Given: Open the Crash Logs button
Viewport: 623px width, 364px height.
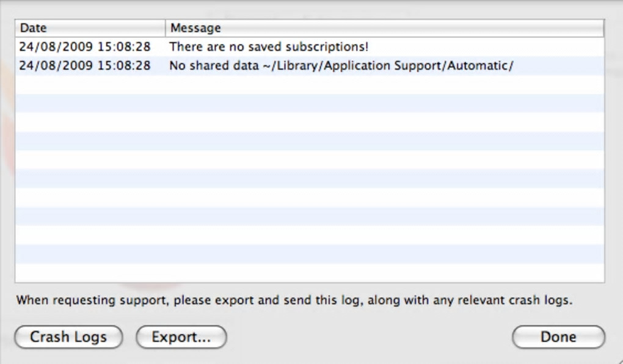Looking at the screenshot, I should [68, 337].
